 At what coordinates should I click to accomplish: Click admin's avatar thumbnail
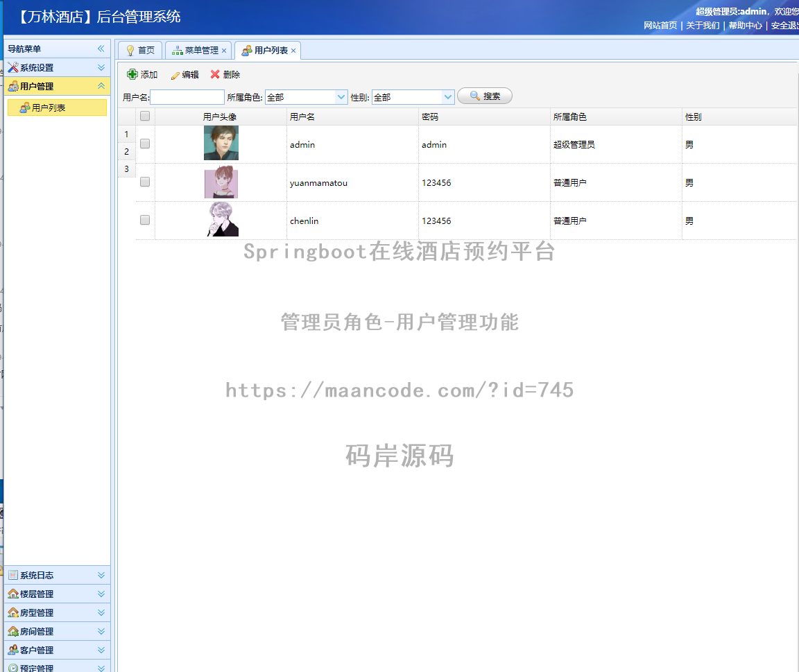[x=221, y=143]
